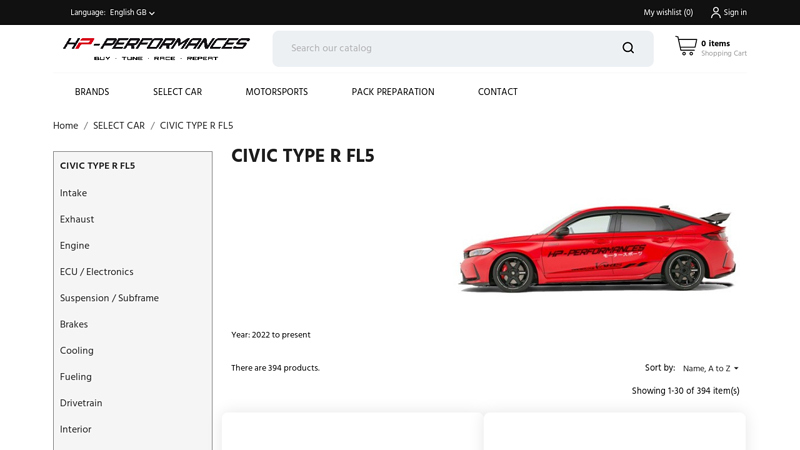Viewport: 800px width, 450px height.
Task: Open the MOTORSPORTS menu
Action: 277,92
